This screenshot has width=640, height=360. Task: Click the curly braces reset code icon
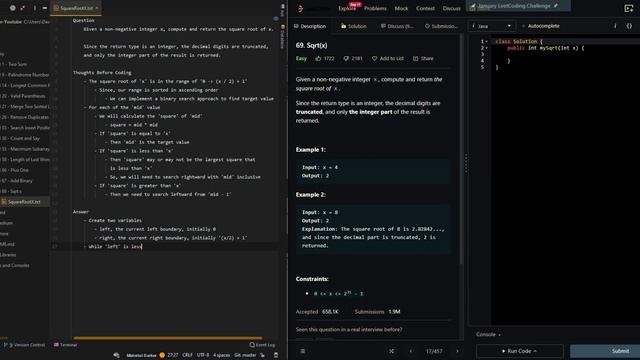click(x=629, y=26)
